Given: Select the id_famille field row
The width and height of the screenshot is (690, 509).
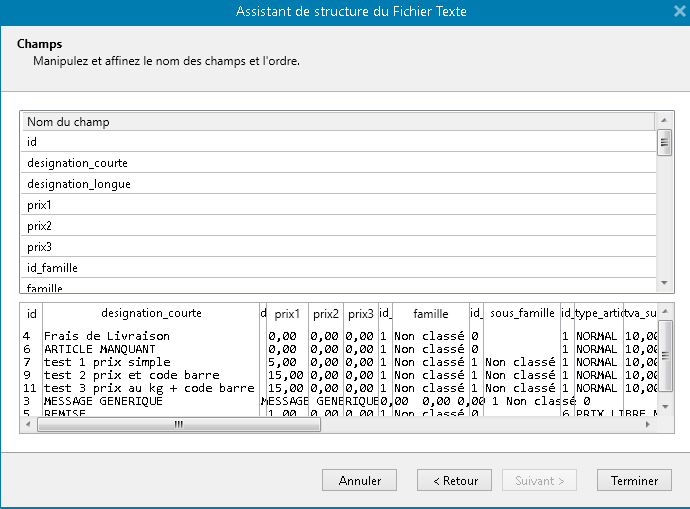Looking at the screenshot, I should point(338,268).
